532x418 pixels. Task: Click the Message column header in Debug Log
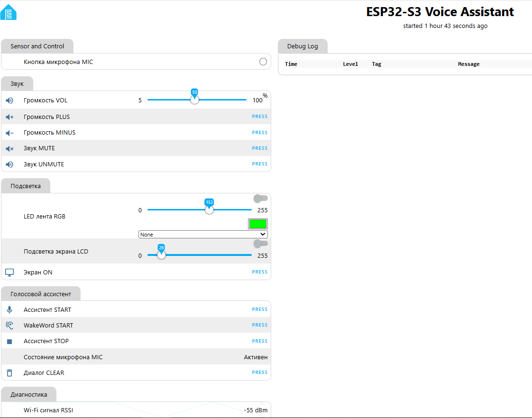tap(468, 64)
